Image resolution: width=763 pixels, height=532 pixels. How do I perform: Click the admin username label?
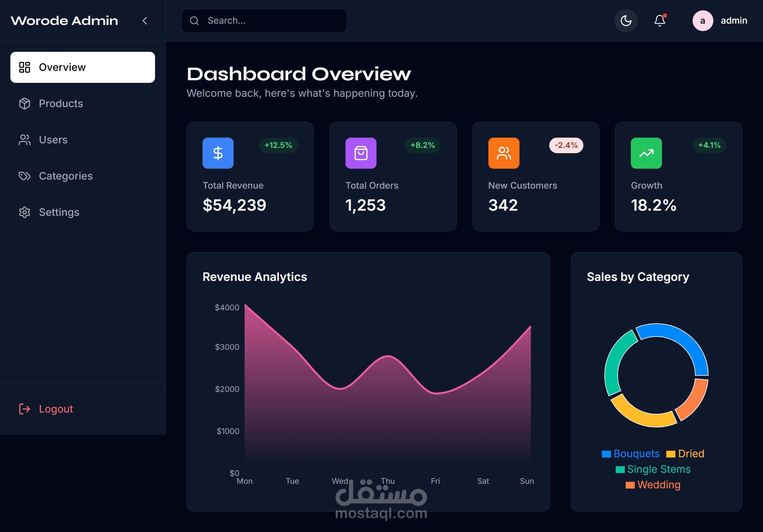(x=734, y=21)
